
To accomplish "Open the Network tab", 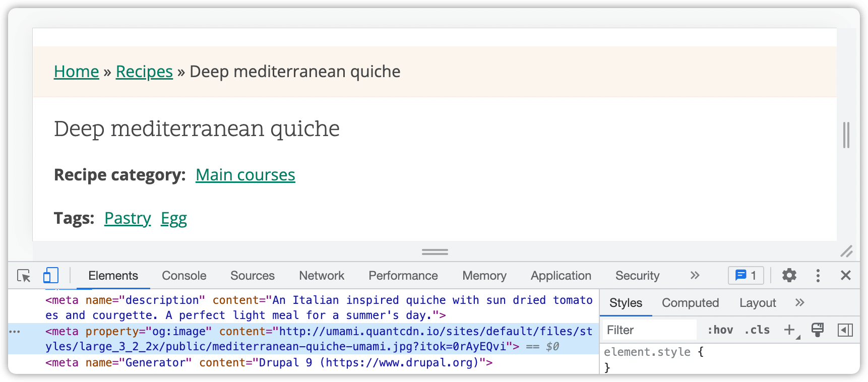I will pos(322,276).
